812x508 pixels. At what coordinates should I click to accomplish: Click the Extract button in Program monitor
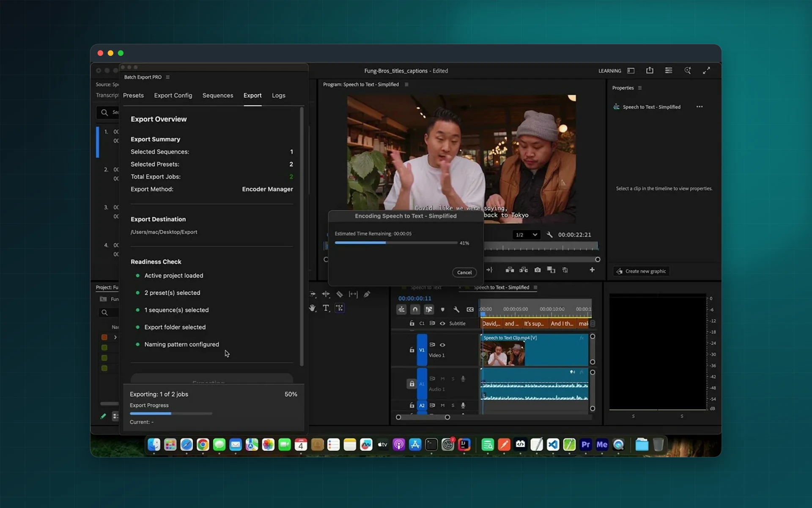[x=524, y=270]
